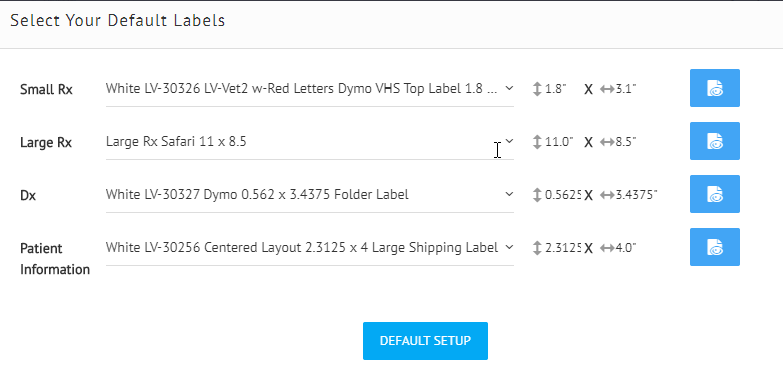Preview the Large Rx label
Viewport: 783px width, 373px height.
(715, 141)
